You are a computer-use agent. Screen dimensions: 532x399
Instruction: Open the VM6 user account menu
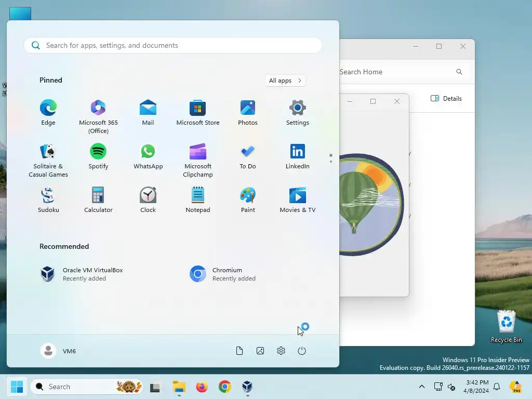(58, 351)
